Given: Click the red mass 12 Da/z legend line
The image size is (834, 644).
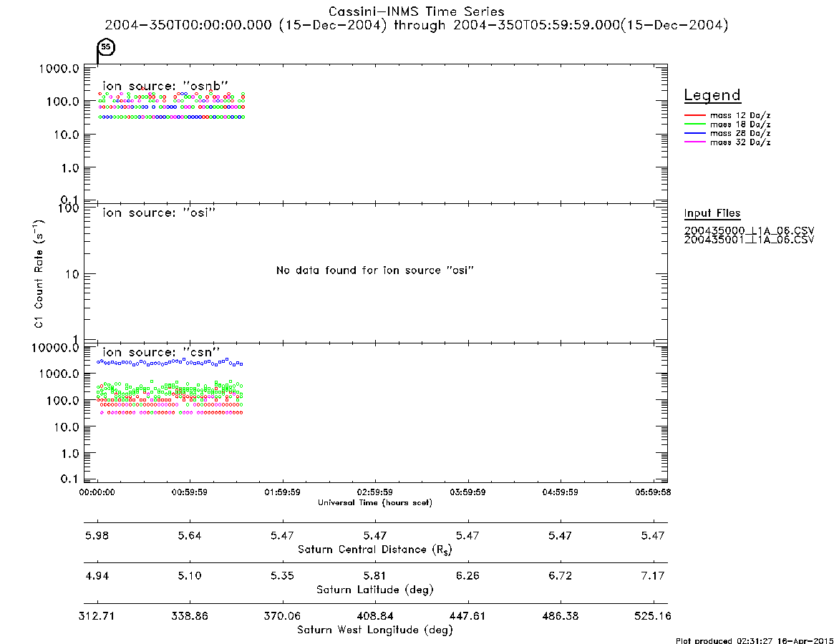Looking at the screenshot, I should click(x=694, y=115).
